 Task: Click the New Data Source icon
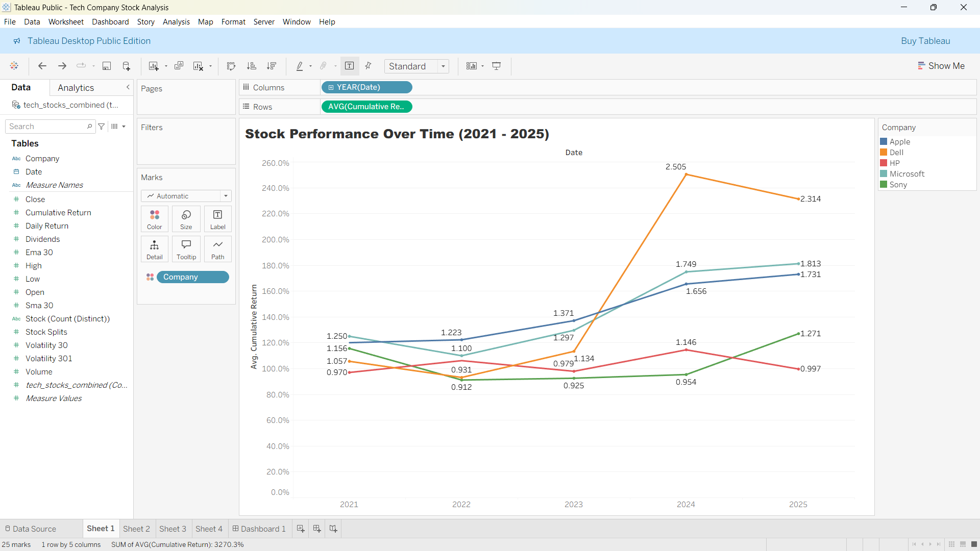click(126, 66)
